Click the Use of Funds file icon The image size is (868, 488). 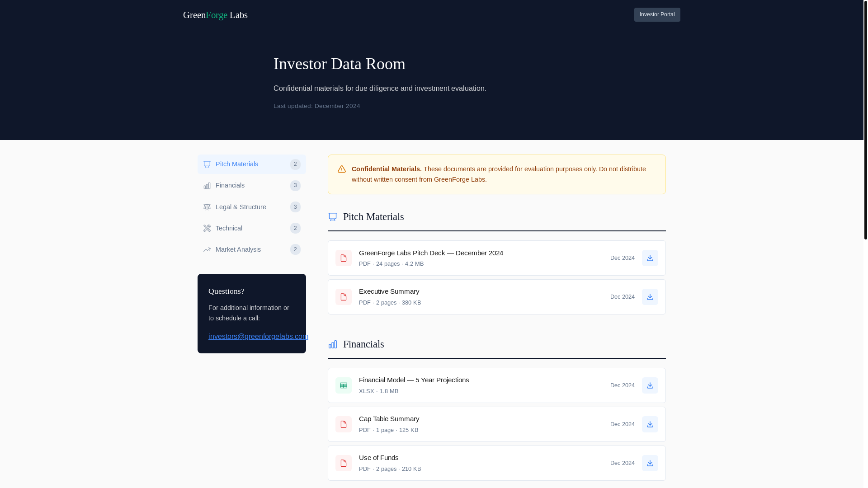click(x=344, y=463)
